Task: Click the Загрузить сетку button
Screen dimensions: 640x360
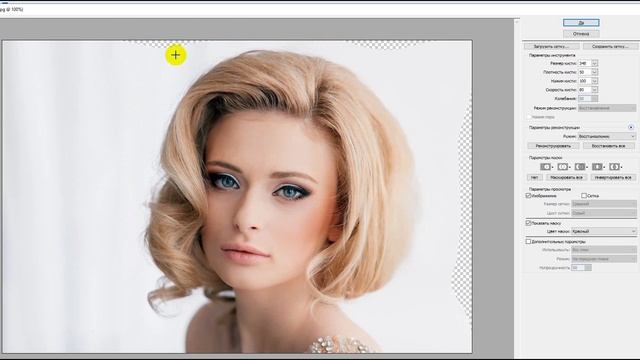Action: pyautogui.click(x=552, y=47)
